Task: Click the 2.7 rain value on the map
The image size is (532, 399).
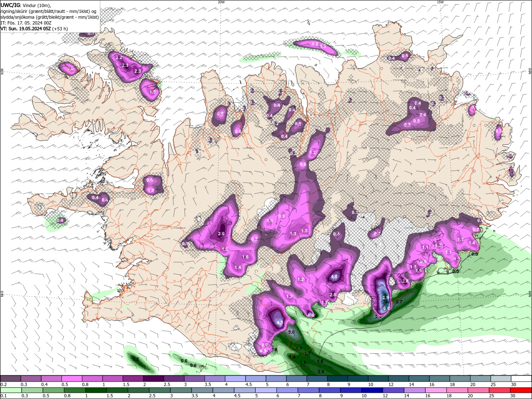Action: point(399,302)
